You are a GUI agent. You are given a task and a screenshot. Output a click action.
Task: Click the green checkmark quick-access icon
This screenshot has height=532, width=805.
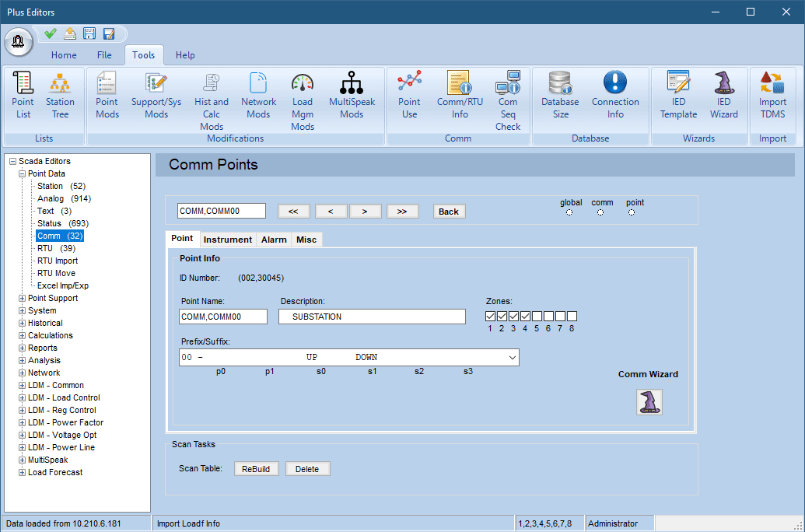coord(51,34)
